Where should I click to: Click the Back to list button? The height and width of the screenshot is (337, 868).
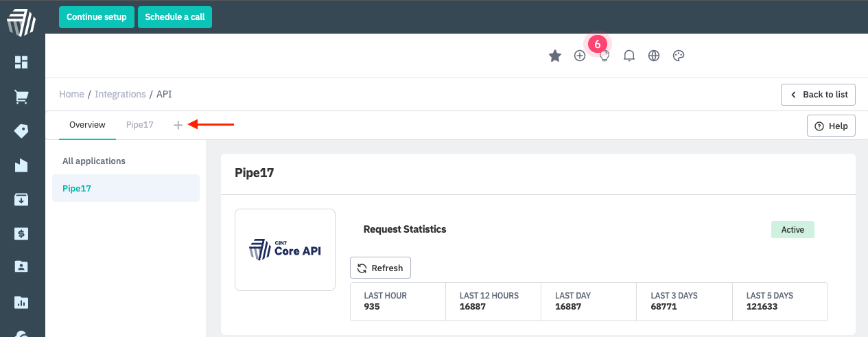818,94
